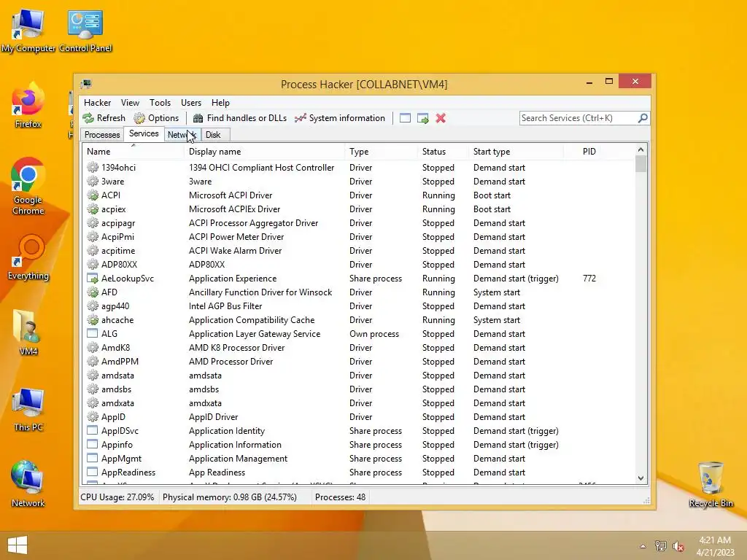Click the AmdPPM service name
Image resolution: width=747 pixels, height=560 pixels.
120,362
